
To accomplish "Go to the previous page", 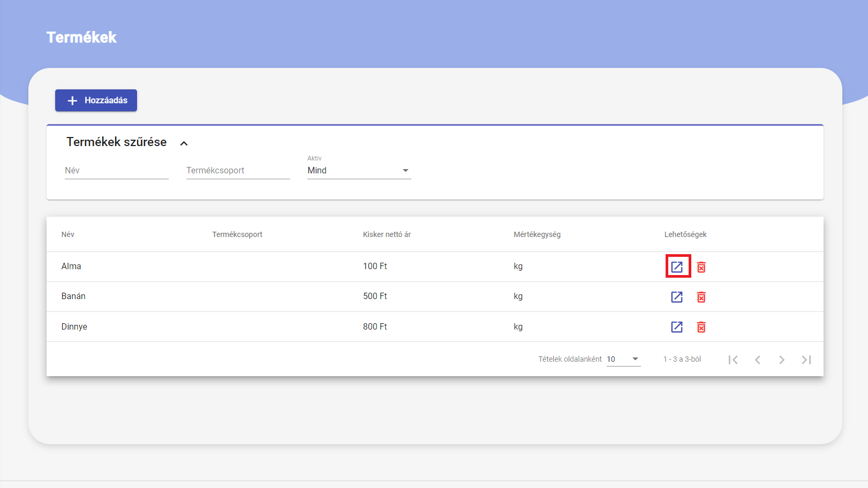I will 758,360.
